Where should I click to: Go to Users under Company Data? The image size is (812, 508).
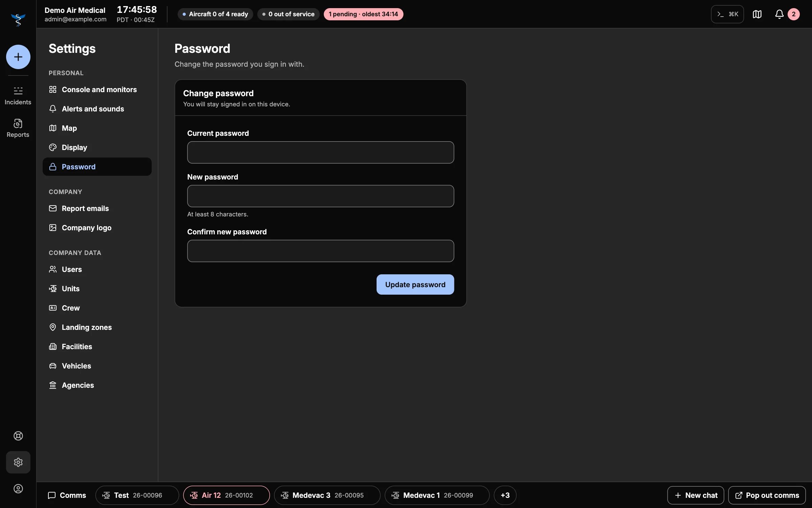[x=97, y=269]
